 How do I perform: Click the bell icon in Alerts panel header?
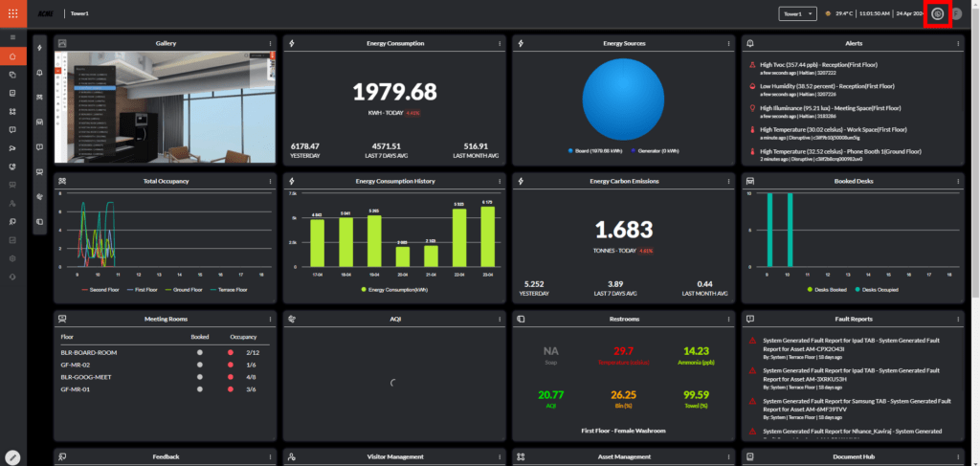[x=749, y=43]
